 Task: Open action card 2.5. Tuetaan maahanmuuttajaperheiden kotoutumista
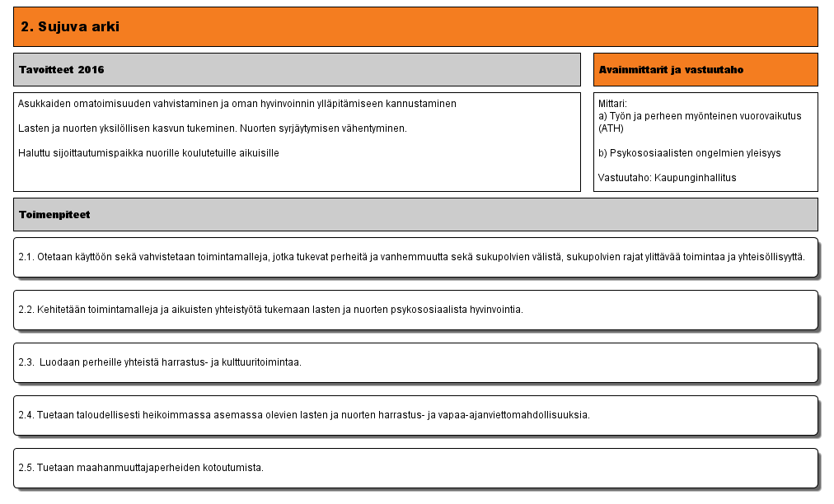(x=415, y=468)
